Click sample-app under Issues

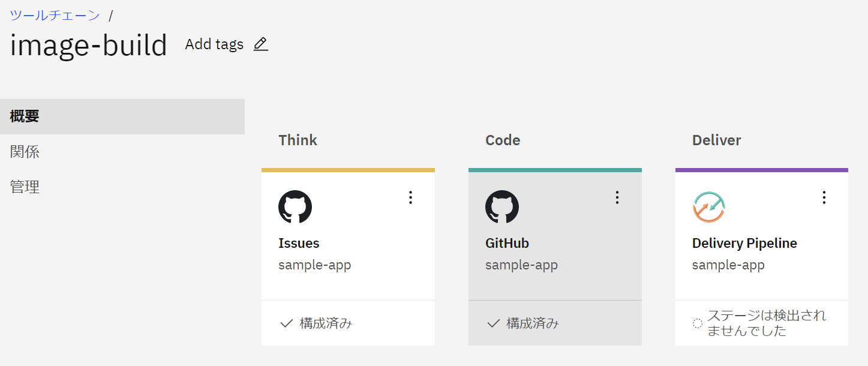click(314, 265)
